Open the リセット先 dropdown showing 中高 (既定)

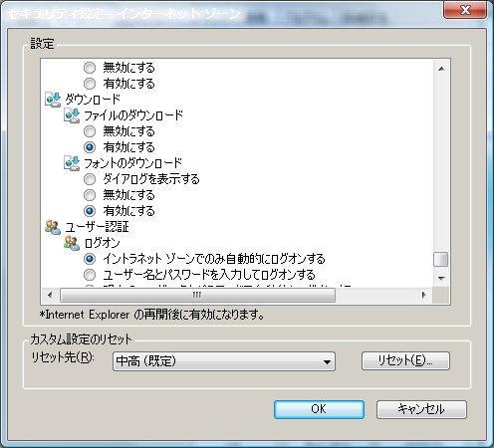(x=224, y=361)
